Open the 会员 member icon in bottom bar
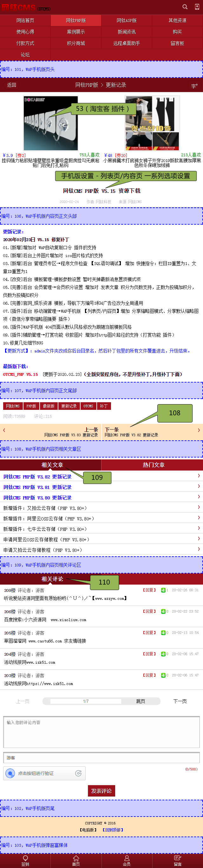 [x=127, y=858]
